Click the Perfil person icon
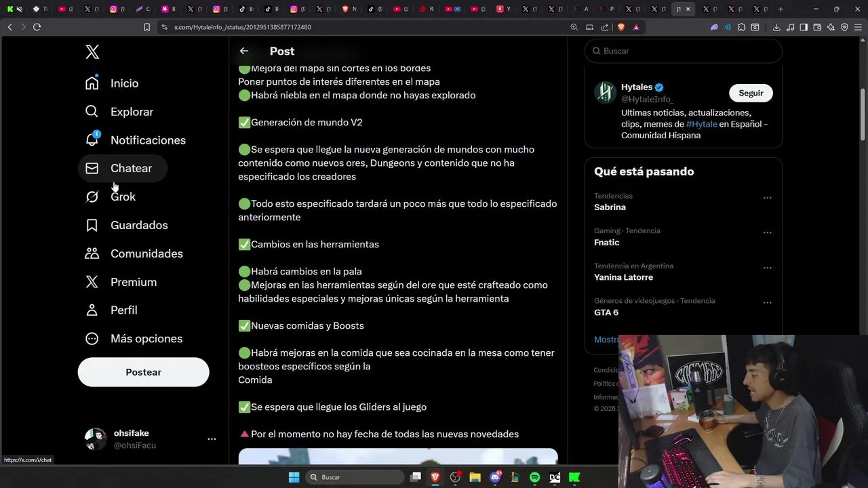The image size is (868, 488). 92,310
